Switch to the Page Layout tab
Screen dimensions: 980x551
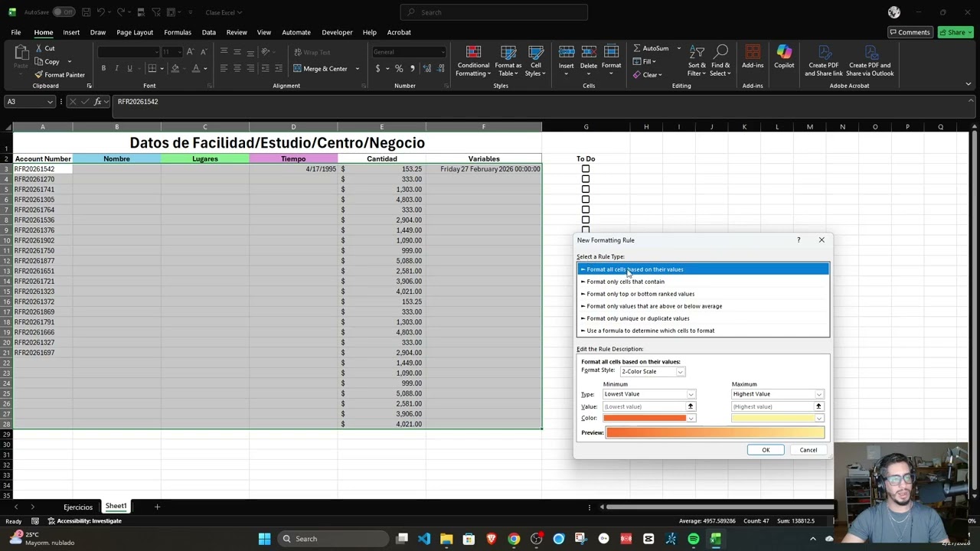coord(135,32)
